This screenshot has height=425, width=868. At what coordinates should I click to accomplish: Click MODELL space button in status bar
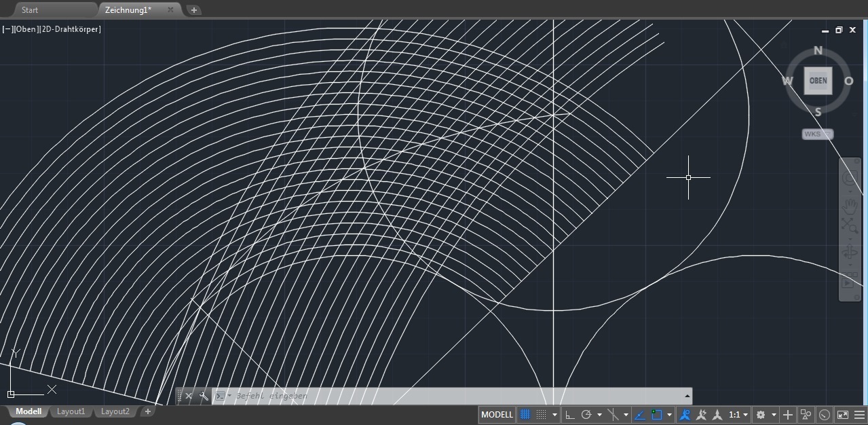[497, 415]
